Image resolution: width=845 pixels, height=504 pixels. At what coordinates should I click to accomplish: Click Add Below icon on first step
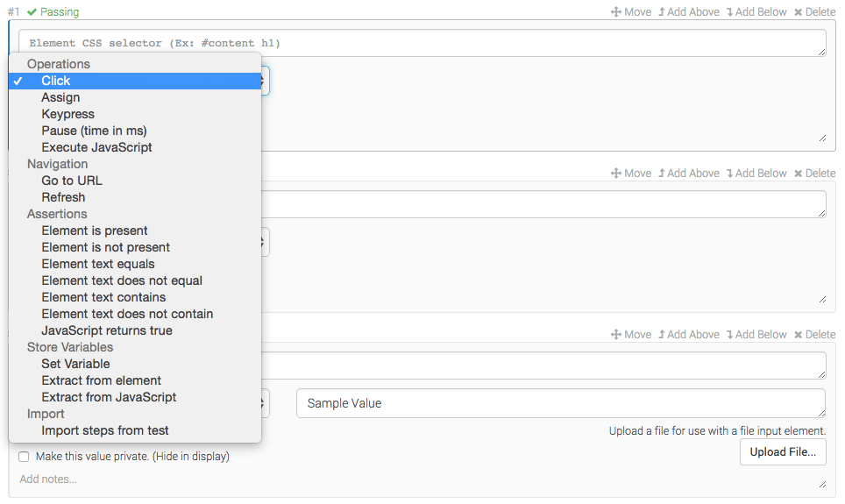729,12
